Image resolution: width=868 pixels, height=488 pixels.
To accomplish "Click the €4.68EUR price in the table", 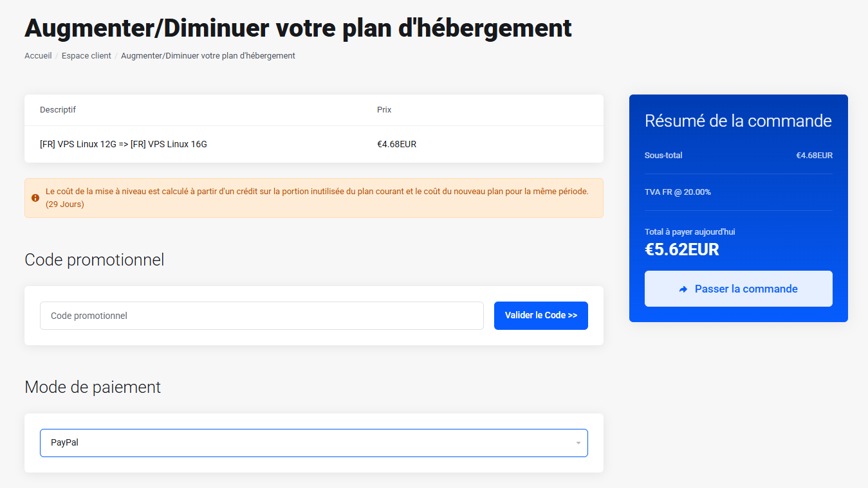I will (x=396, y=144).
